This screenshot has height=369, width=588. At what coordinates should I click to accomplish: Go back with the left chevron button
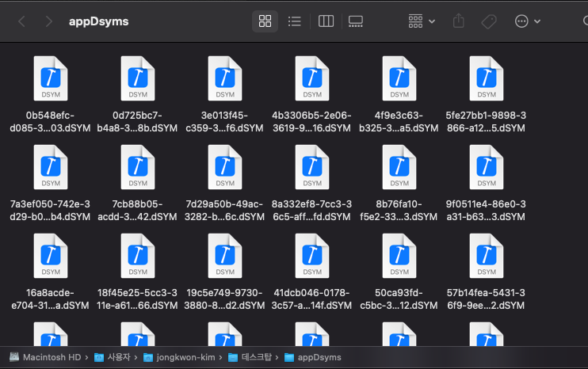(21, 21)
